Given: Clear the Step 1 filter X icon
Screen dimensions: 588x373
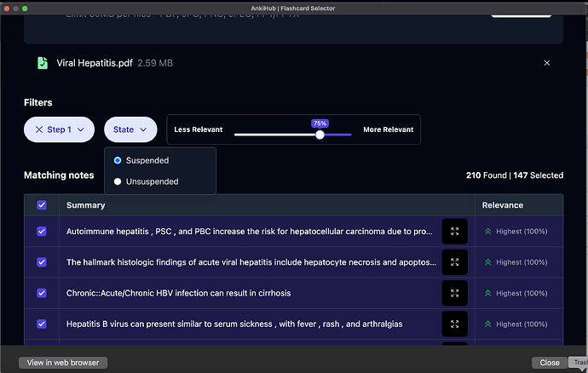Looking at the screenshot, I should 39,129.
